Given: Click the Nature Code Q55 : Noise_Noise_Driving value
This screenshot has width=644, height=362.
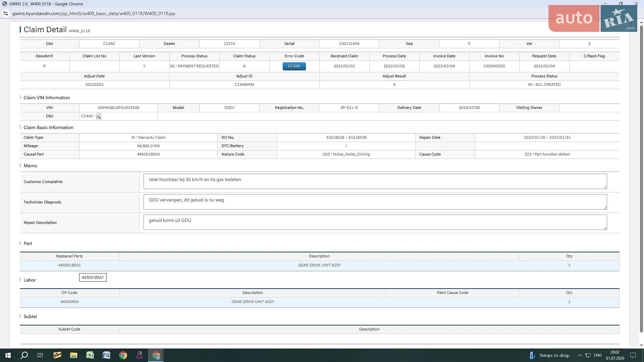Looking at the screenshot, I should pos(346,155).
